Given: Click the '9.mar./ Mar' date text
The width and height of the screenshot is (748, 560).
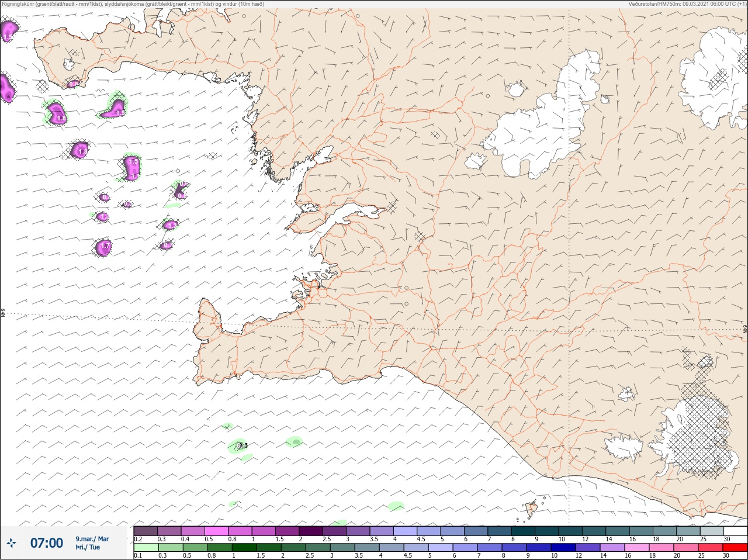Looking at the screenshot, I should 92,539.
